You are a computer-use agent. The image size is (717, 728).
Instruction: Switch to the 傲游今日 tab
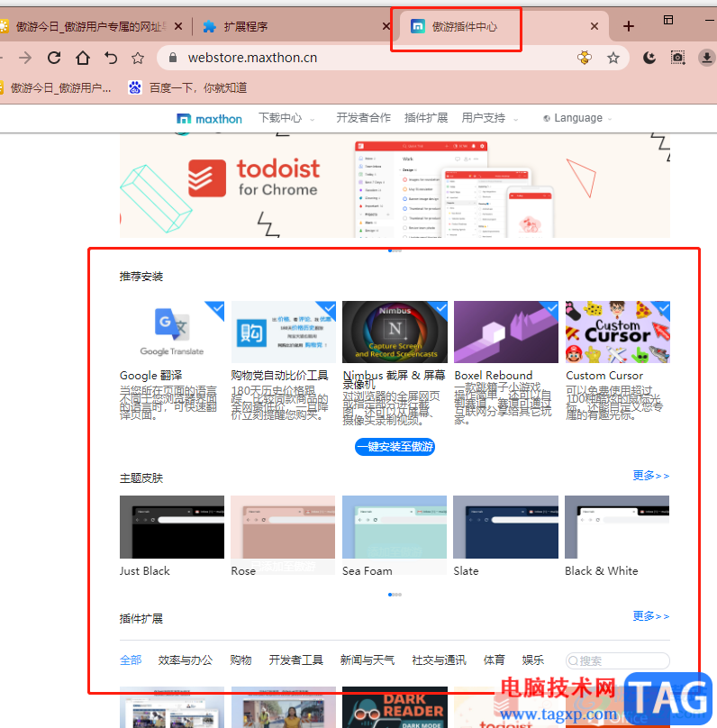(92, 26)
